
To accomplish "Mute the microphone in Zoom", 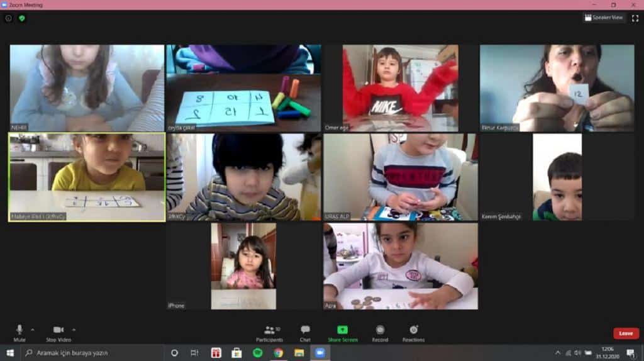I will 19,331.
